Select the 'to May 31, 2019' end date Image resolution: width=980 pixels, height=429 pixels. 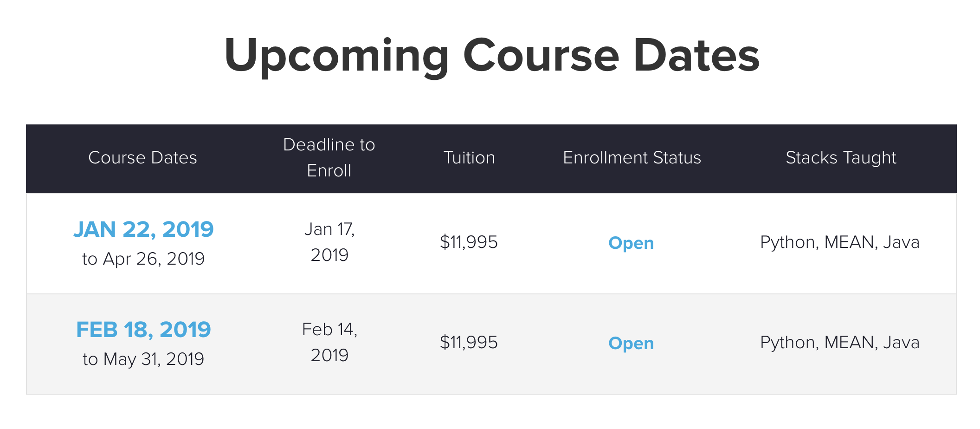(x=143, y=359)
